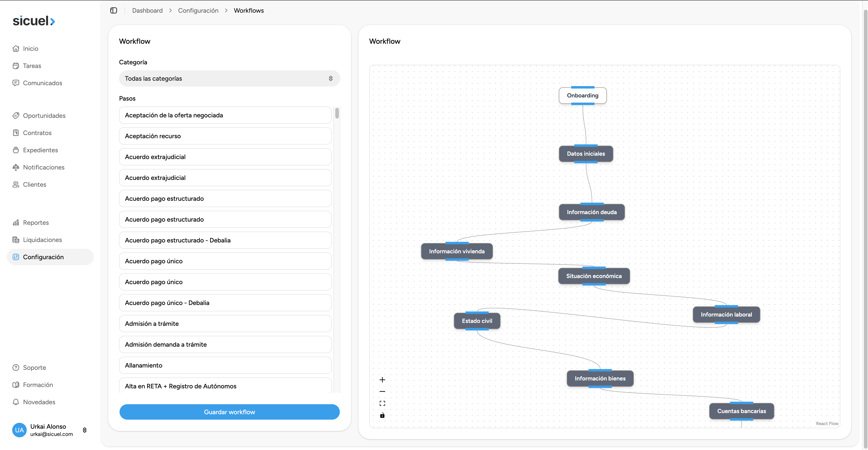The width and height of the screenshot is (868, 450).
Task: Select the Información deuda node
Action: click(592, 212)
